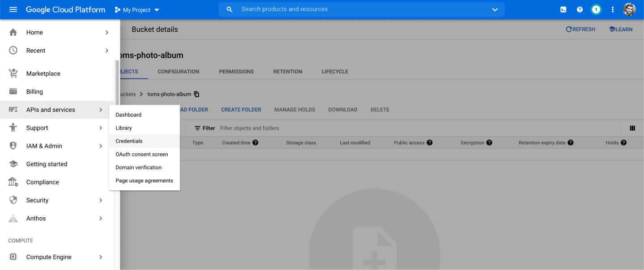Screen dimensions: 644x270
Task: Click the search magnifier icon
Action: (229, 9)
